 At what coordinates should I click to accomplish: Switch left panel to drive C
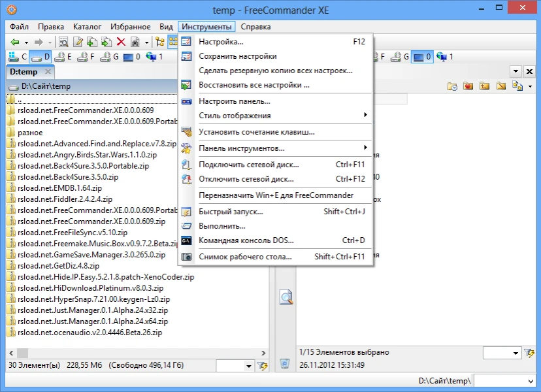click(x=18, y=57)
